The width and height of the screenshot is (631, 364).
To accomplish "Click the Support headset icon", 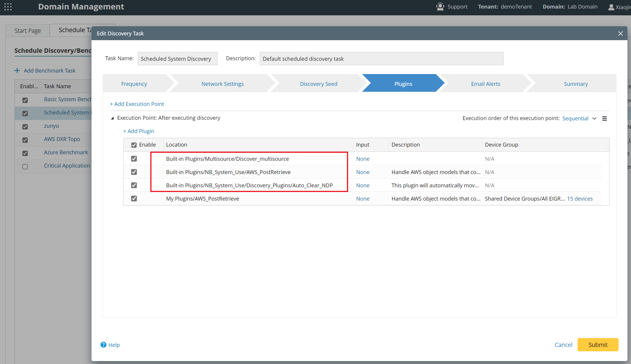I will (440, 6).
